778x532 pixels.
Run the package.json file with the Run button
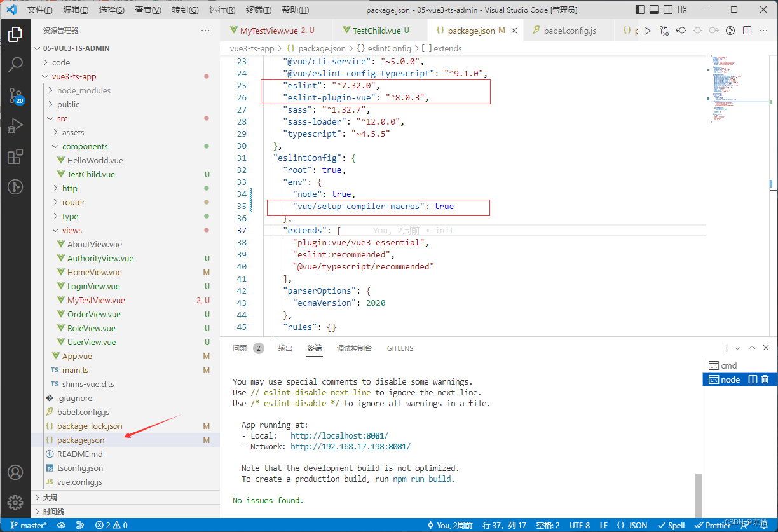click(x=647, y=30)
